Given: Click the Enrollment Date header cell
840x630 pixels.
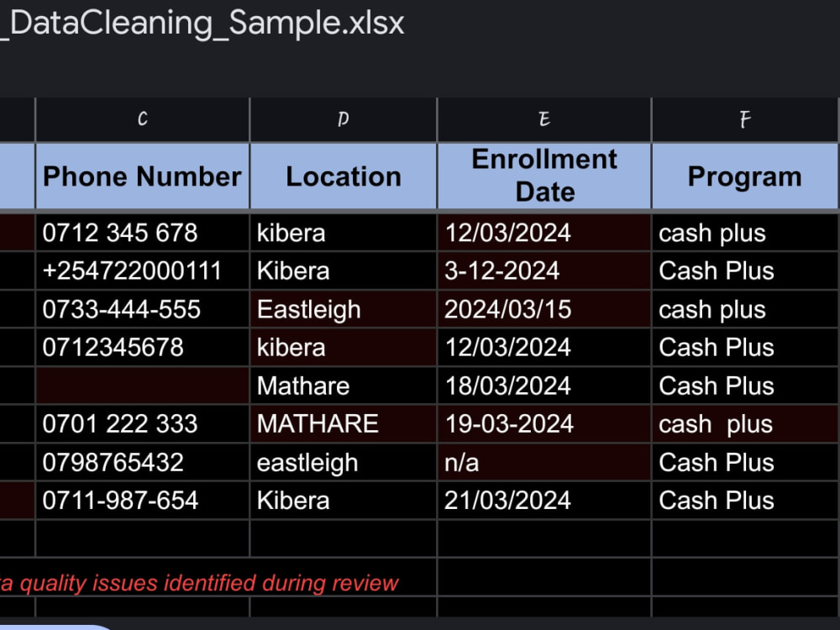Looking at the screenshot, I should (x=544, y=176).
